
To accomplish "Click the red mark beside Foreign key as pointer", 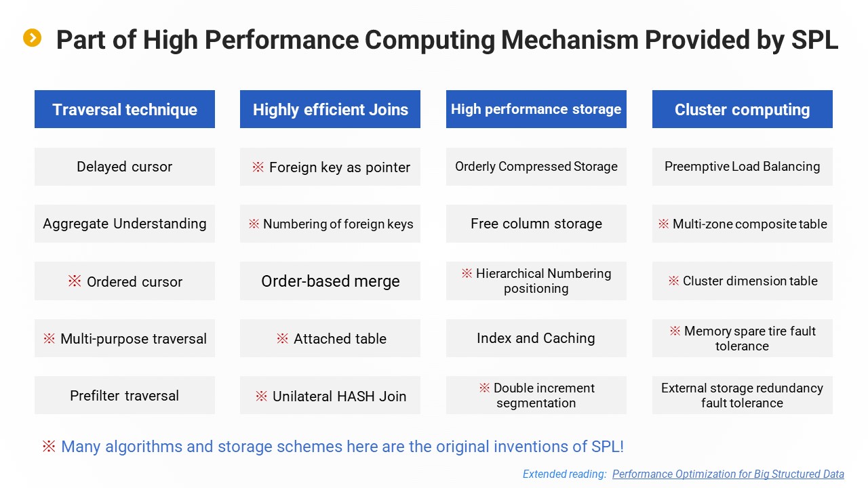I will pos(258,167).
